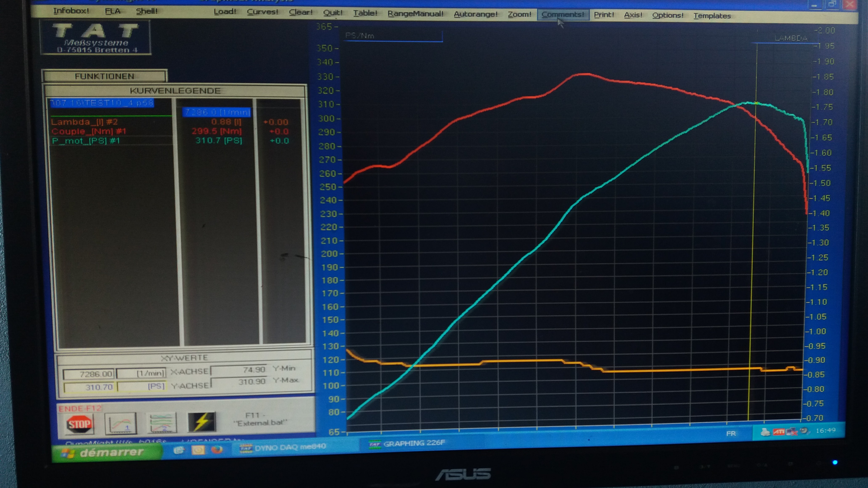The width and height of the screenshot is (868, 488).
Task: Click the ATI tray icon
Action: tap(779, 431)
